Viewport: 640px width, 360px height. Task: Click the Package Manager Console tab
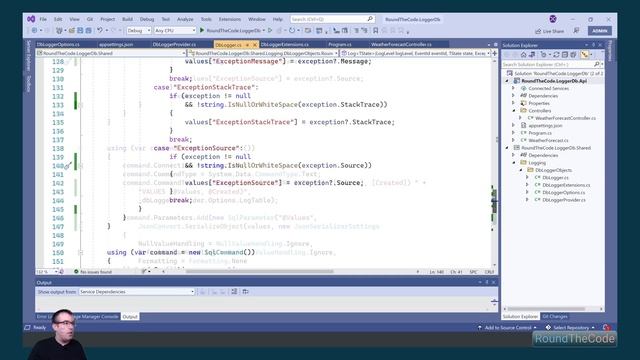pyautogui.click(x=96, y=317)
